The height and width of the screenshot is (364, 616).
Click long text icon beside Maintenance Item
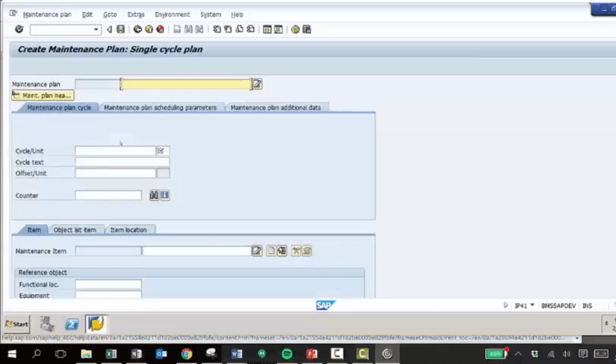tap(257, 251)
